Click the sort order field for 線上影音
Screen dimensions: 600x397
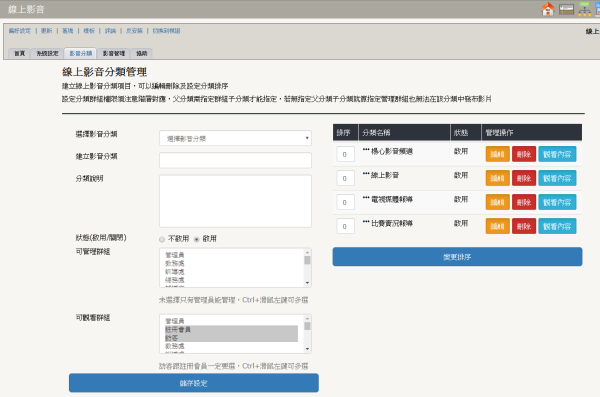click(x=346, y=178)
